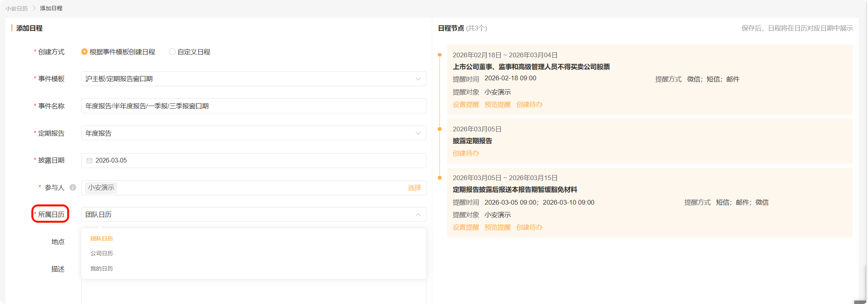Viewport: 868px width, 304px height.
Task: Click timeline dot for 披露定期报告 node
Action: coord(440,129)
